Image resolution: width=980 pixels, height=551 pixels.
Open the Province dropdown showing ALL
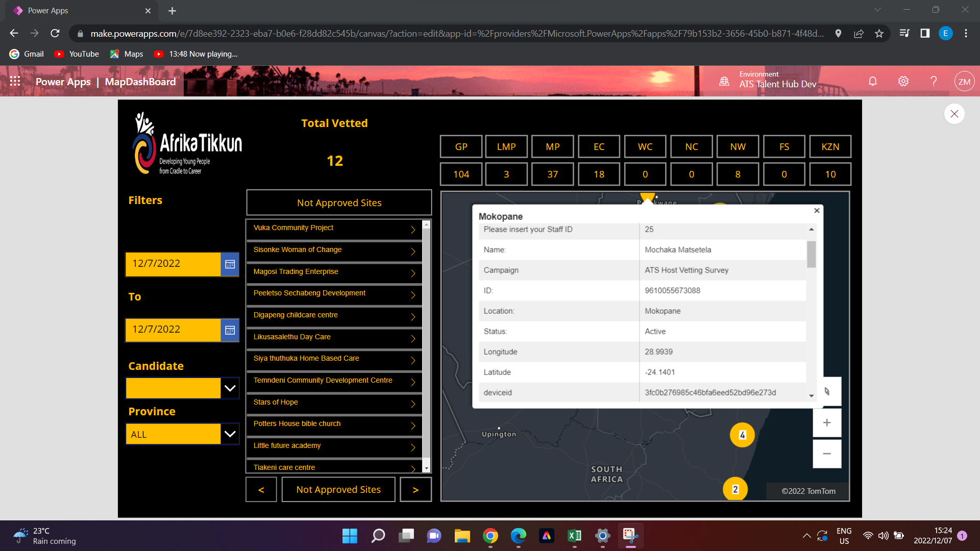229,434
